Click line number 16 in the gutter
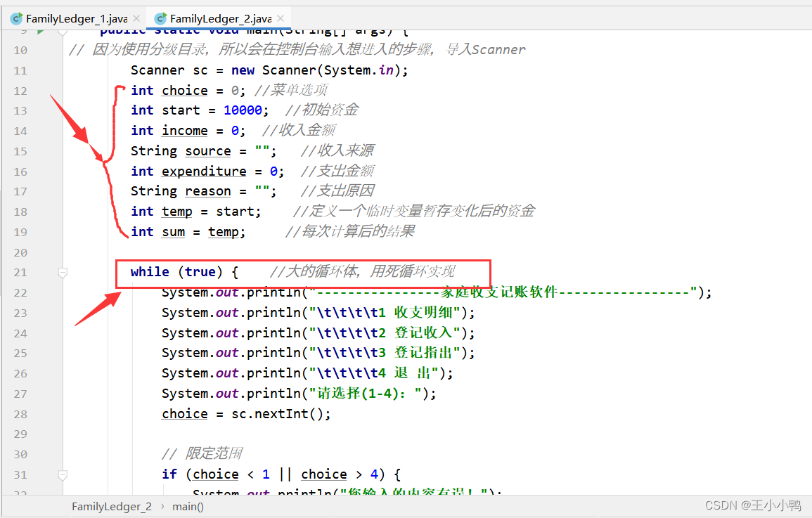The image size is (812, 518). [20, 171]
